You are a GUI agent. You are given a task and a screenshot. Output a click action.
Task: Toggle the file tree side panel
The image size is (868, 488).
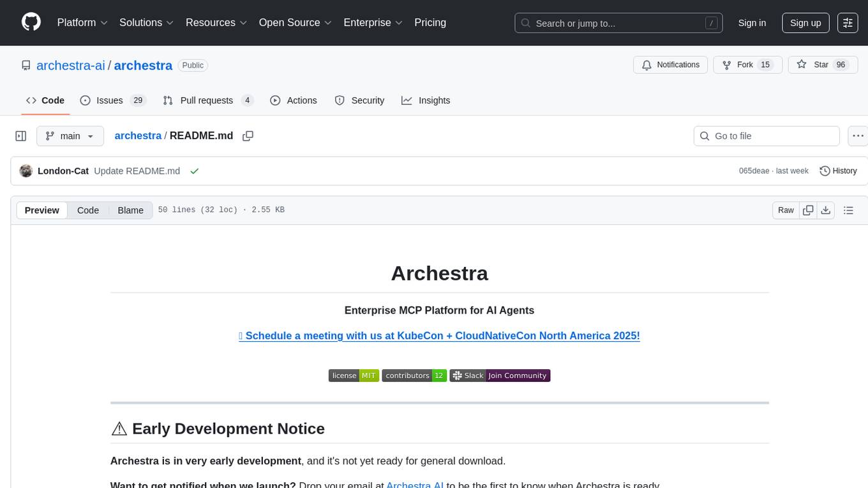(21, 136)
